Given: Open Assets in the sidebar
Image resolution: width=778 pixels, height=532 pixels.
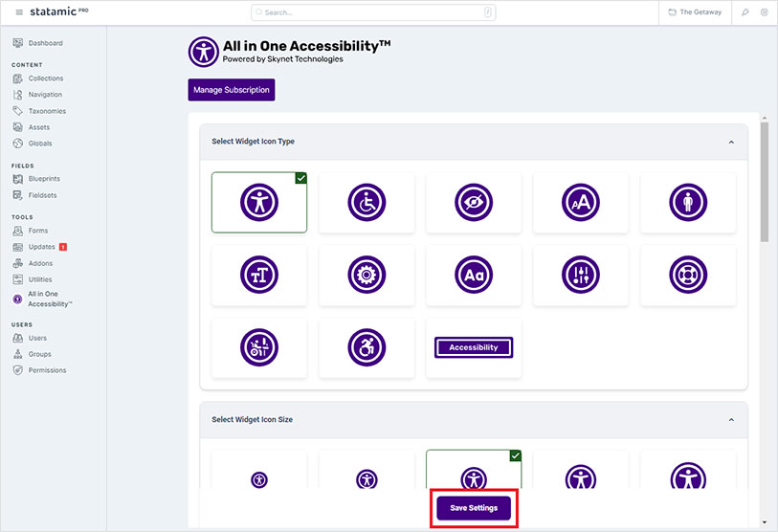Looking at the screenshot, I should coord(32,127).
